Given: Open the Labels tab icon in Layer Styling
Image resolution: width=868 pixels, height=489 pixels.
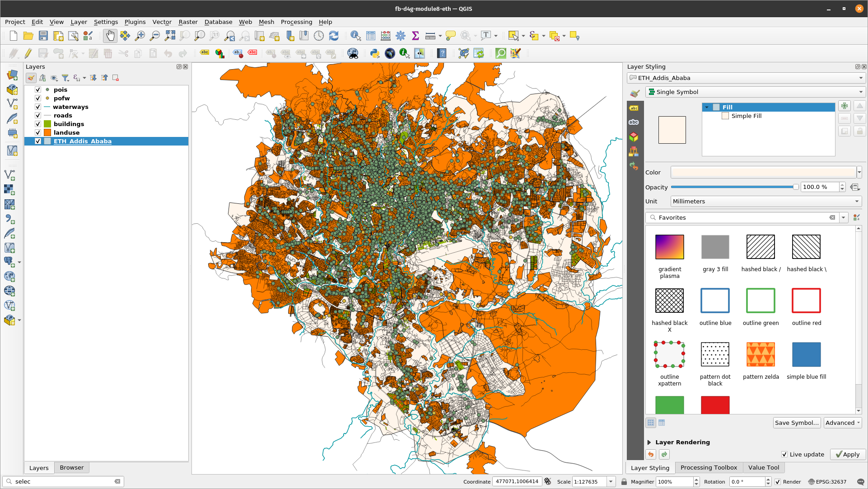Looking at the screenshot, I should point(634,108).
